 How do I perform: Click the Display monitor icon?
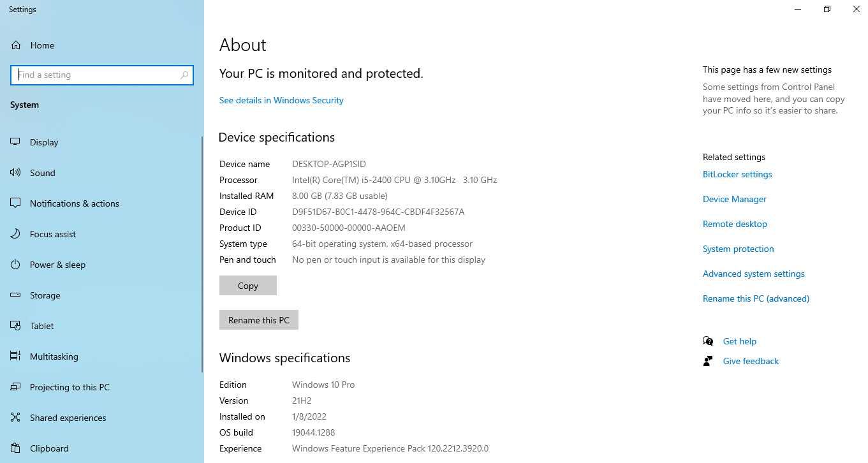click(15, 142)
